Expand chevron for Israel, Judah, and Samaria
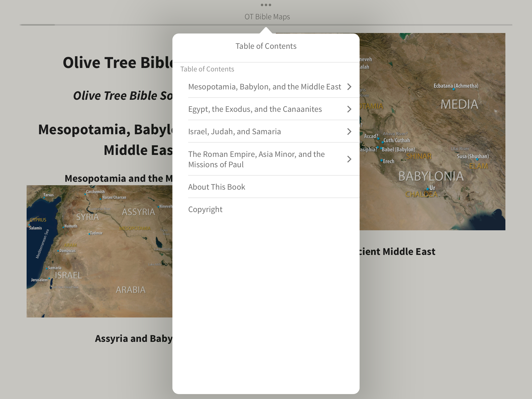Image resolution: width=532 pixels, height=399 pixels. (x=349, y=132)
